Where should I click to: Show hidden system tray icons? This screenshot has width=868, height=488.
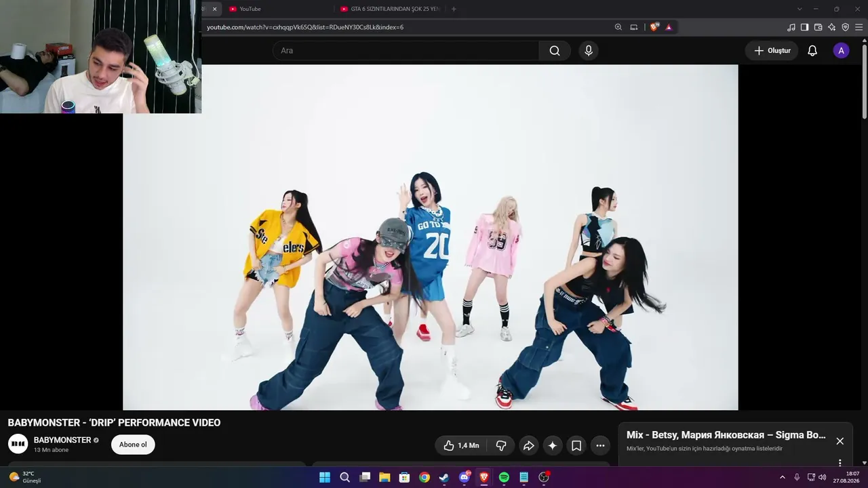pyautogui.click(x=782, y=477)
